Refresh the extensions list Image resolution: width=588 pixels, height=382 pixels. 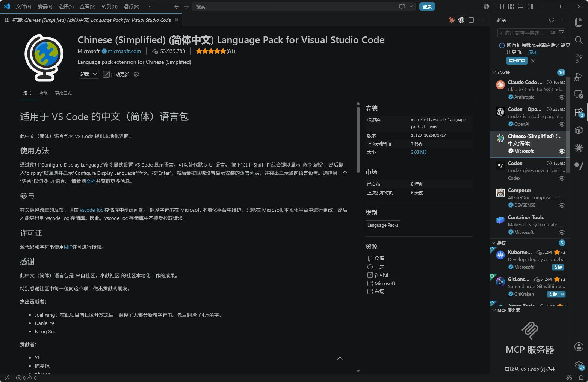coord(552,20)
